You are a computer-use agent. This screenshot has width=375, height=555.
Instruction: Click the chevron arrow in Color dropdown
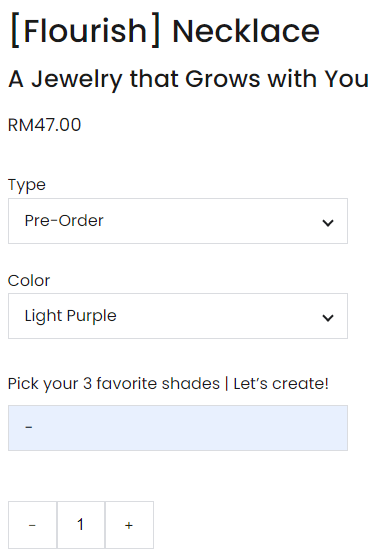328,318
